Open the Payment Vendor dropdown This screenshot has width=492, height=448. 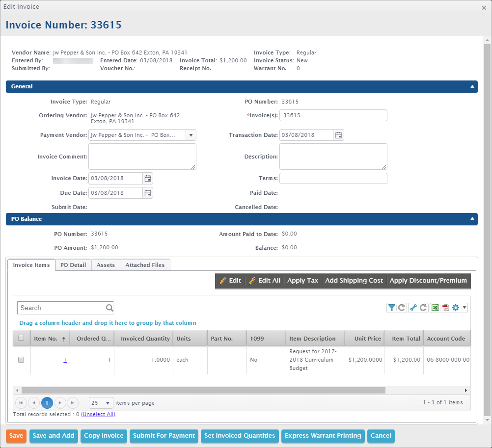[x=191, y=135]
